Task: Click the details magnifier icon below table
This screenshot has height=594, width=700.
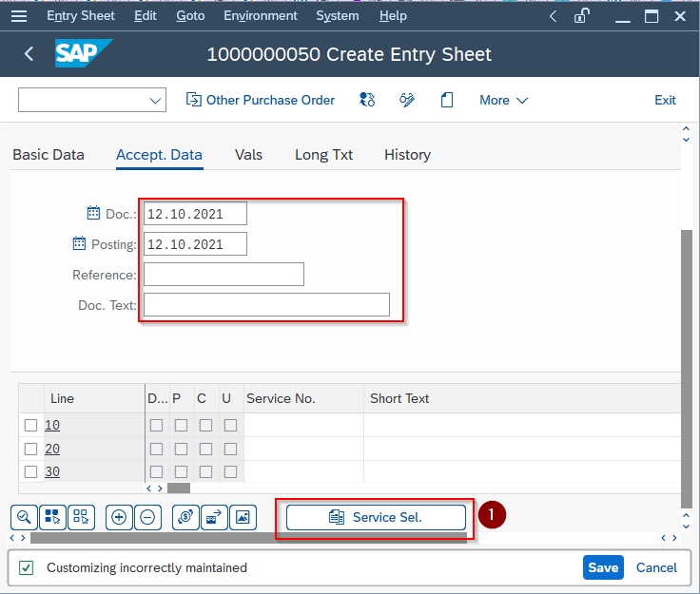Action: [24, 517]
